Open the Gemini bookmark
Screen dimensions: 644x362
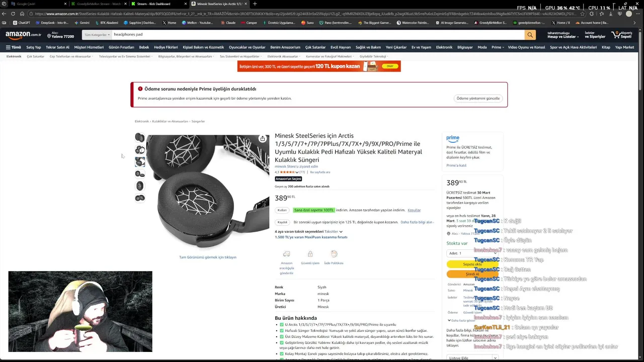tap(82, 23)
